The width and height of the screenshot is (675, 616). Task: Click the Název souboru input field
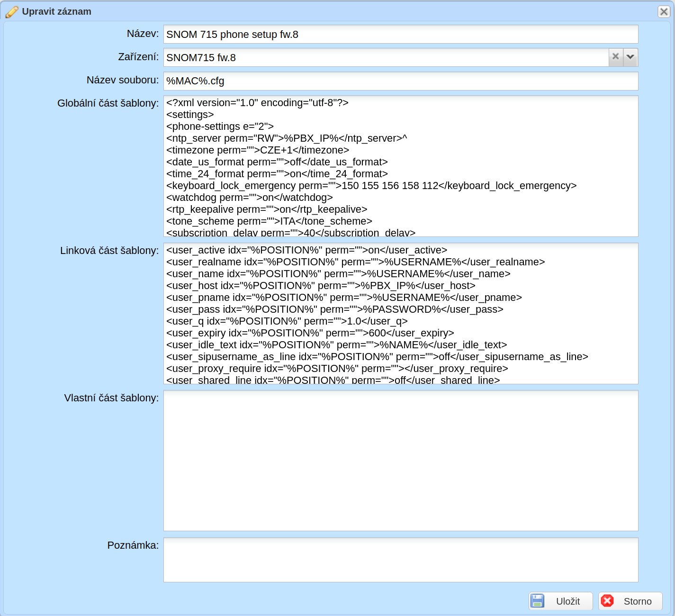[401, 81]
